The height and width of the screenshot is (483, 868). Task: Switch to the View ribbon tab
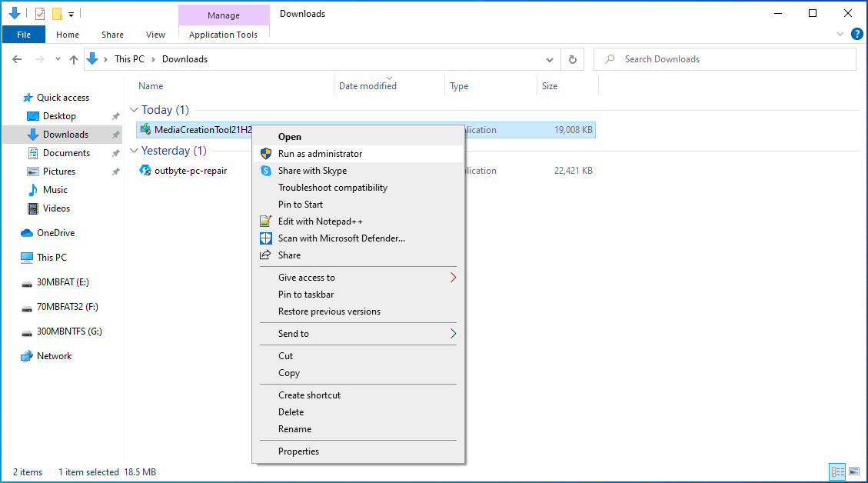(x=155, y=34)
